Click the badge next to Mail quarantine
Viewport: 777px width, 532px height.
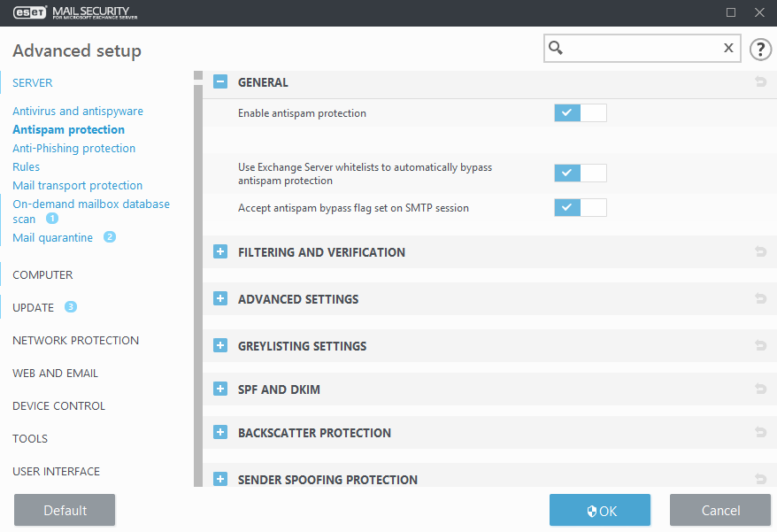[110, 237]
